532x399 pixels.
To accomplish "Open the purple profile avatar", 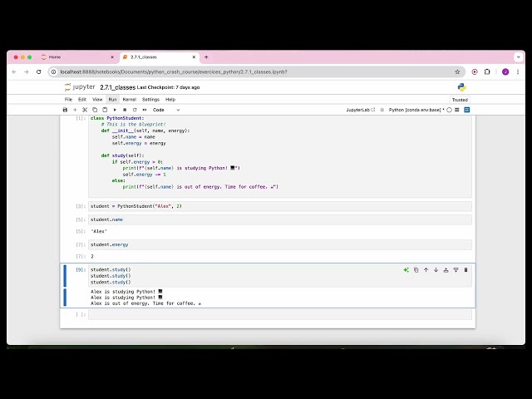I will pyautogui.click(x=505, y=72).
